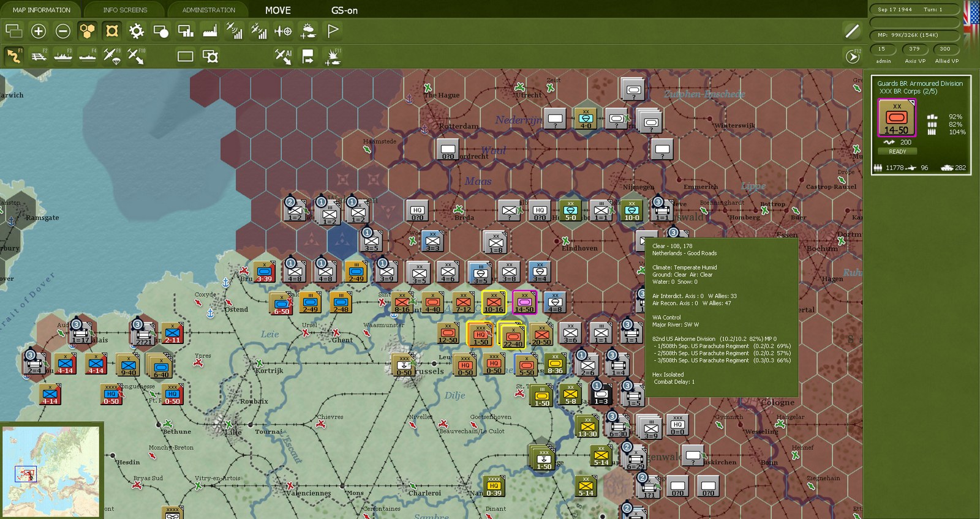Select the 4-0 airborne unit near Utrecht
Viewport: 980px width, 519px height.
[x=586, y=118]
